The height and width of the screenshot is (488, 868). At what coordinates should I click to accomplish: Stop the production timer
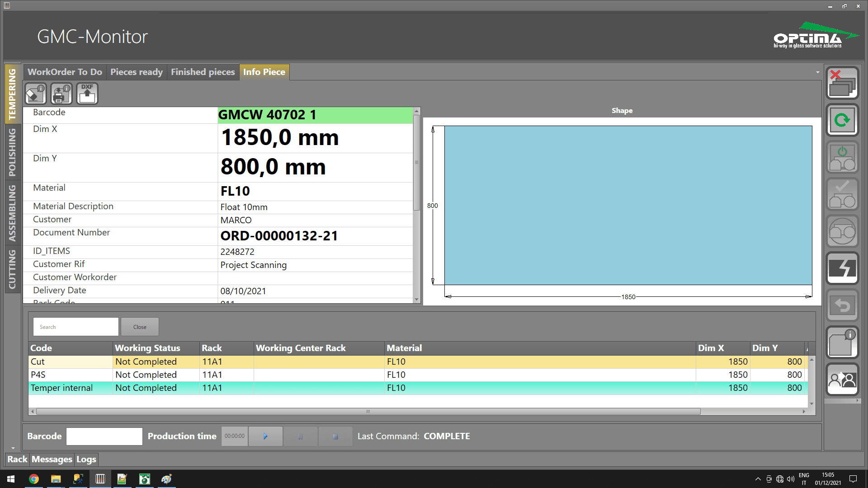tap(335, 436)
